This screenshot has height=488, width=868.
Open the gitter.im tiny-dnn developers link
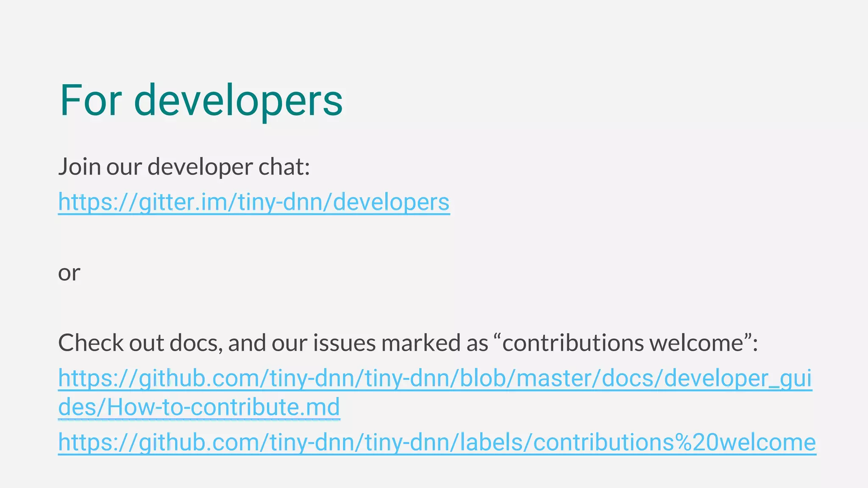tap(254, 202)
